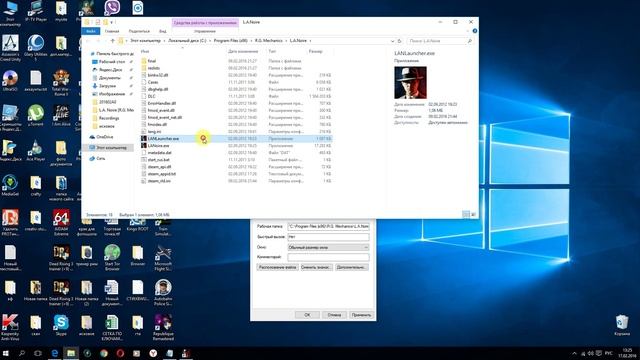Open the Поделиться ribbon tab
This screenshot has width=640, height=360.
139,31
